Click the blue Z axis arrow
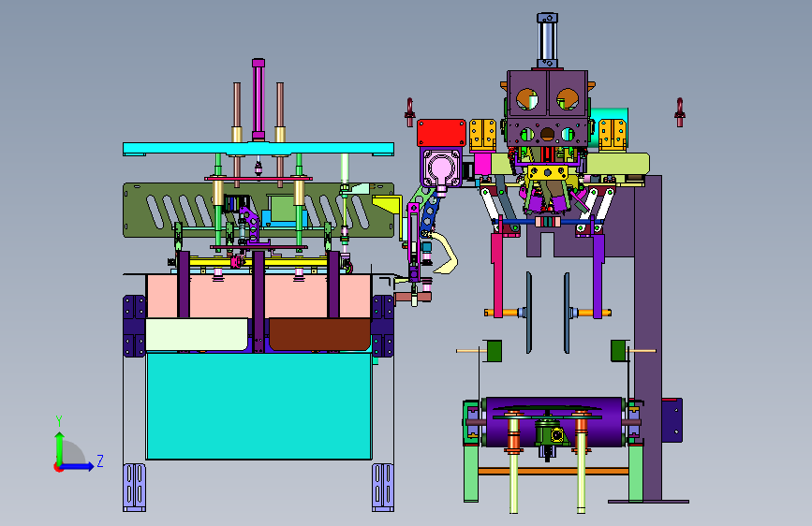The width and height of the screenshot is (812, 526). point(77,466)
